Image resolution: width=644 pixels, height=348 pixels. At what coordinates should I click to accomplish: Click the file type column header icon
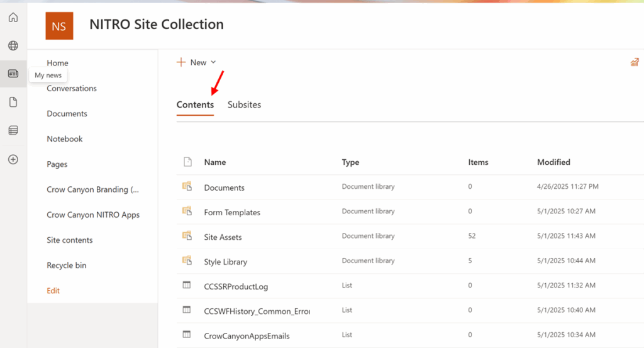(187, 162)
